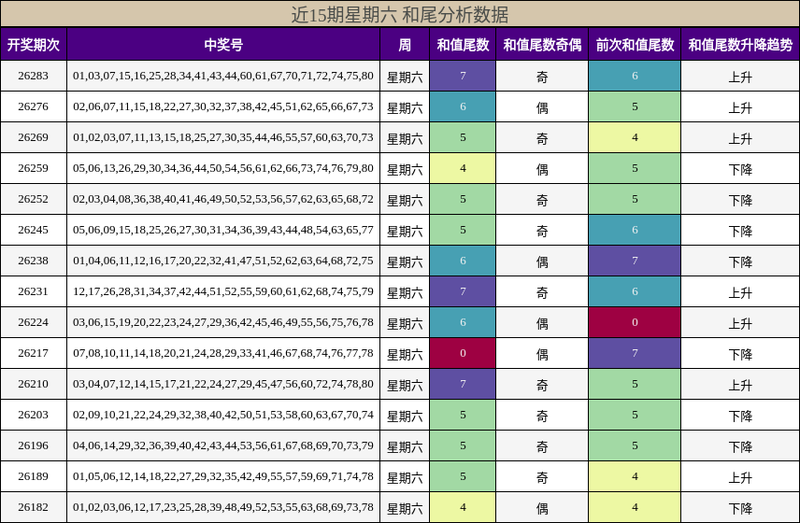Viewport: 800px width, 523px height.
Task: Click winning numbers of draw 26182
Action: point(223,507)
